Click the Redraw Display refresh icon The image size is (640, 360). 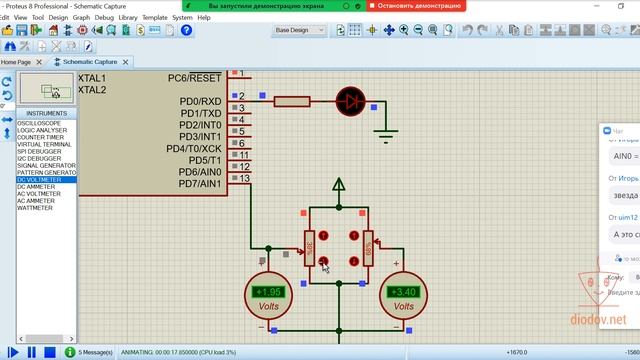point(340,30)
